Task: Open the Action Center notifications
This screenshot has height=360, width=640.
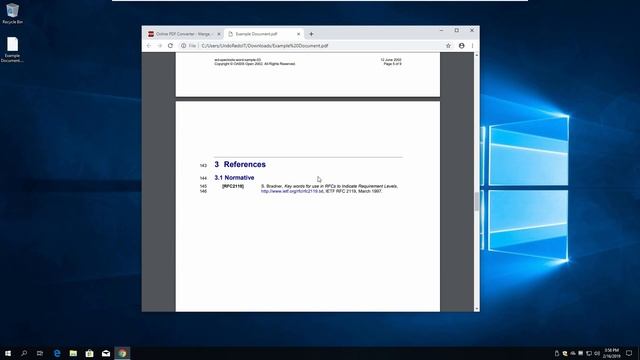Action: tap(629, 353)
